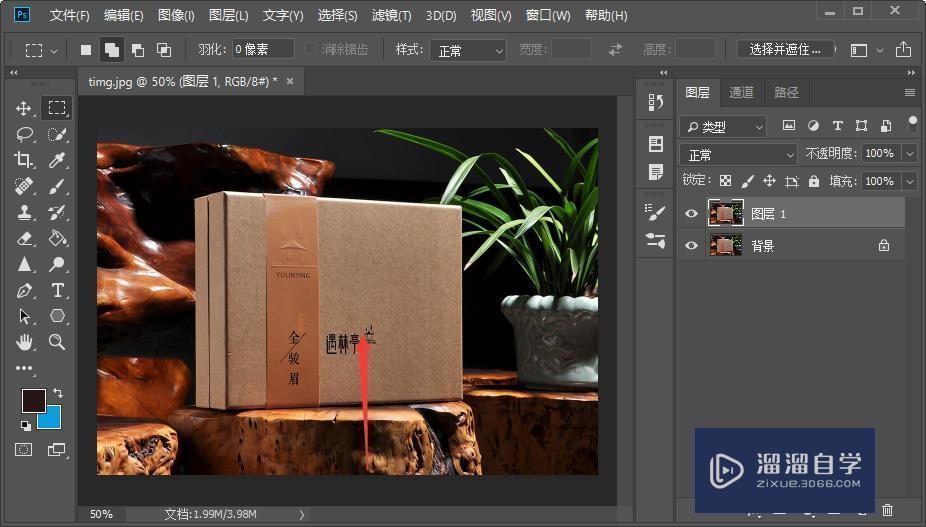Switch to the 通道 tab
The height and width of the screenshot is (527, 926).
tap(741, 92)
